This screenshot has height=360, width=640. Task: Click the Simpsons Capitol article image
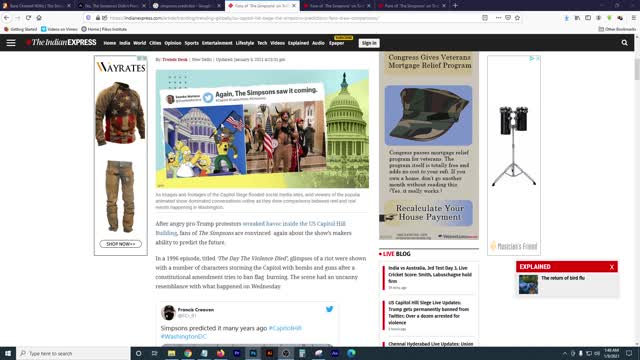[262, 129]
